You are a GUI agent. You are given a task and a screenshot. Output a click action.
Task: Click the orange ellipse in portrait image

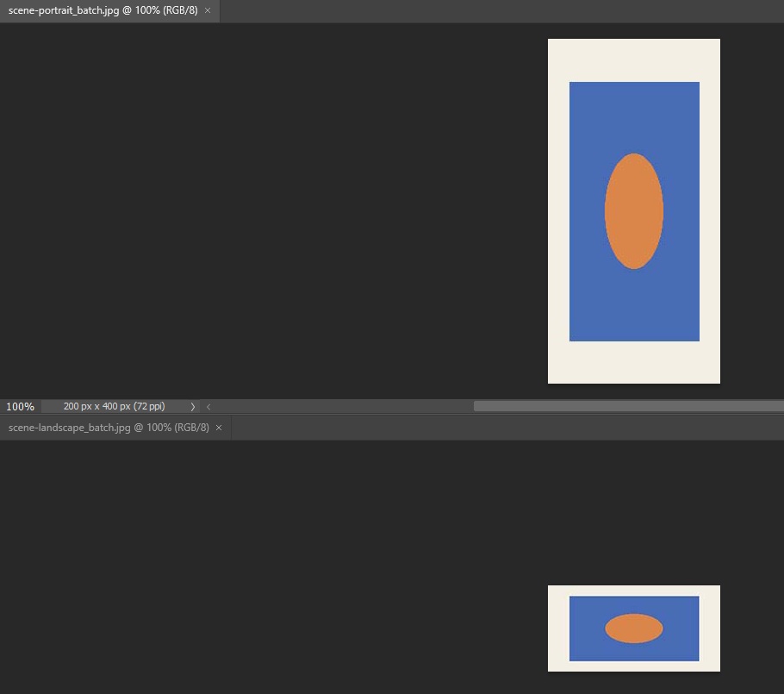(x=634, y=211)
